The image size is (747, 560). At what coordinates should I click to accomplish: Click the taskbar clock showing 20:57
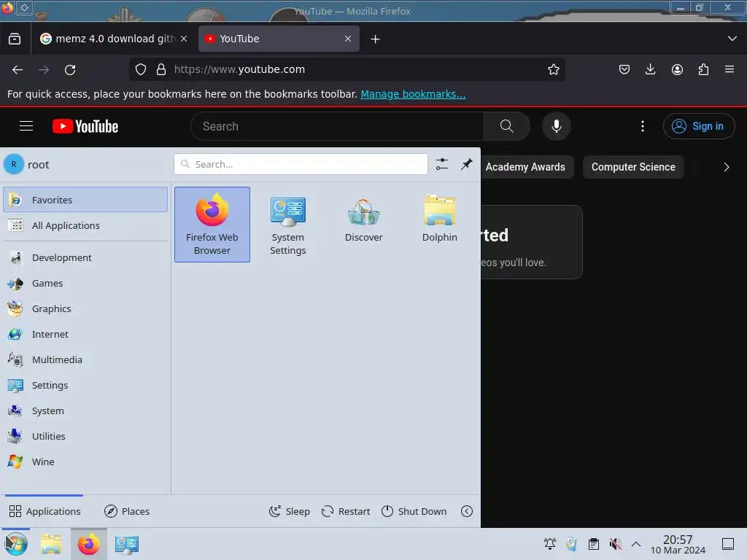678,544
